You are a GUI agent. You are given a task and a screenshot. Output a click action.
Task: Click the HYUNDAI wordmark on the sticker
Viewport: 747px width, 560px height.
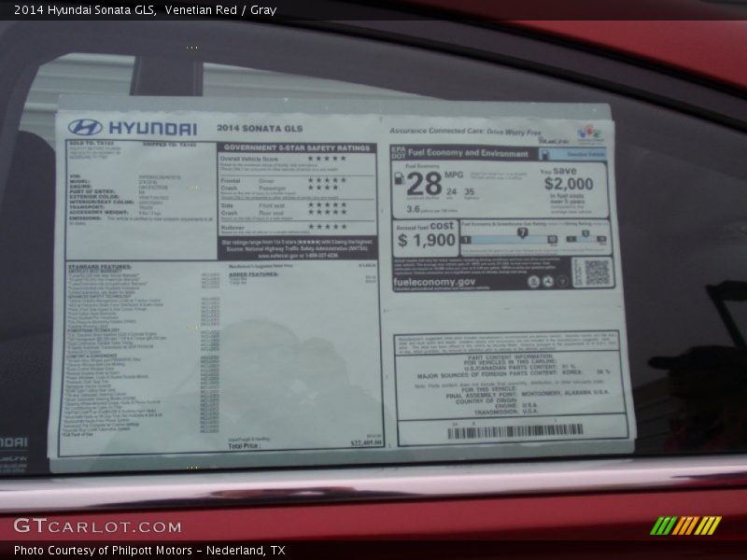click(x=153, y=129)
